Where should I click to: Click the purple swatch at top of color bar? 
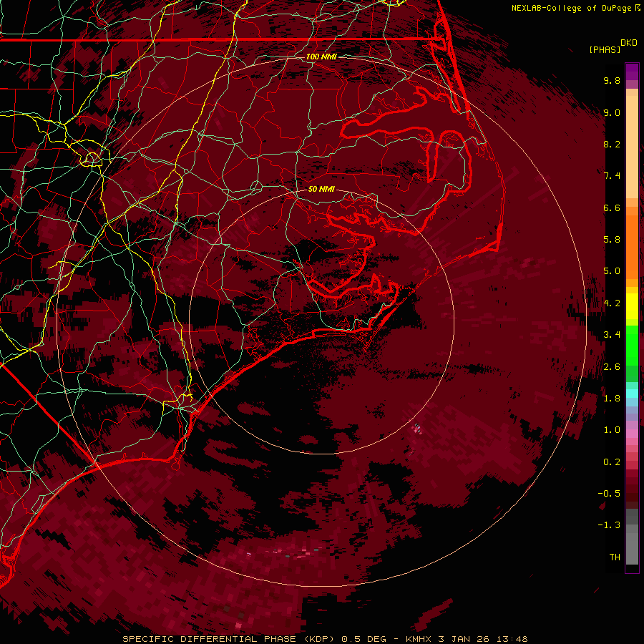(632, 72)
